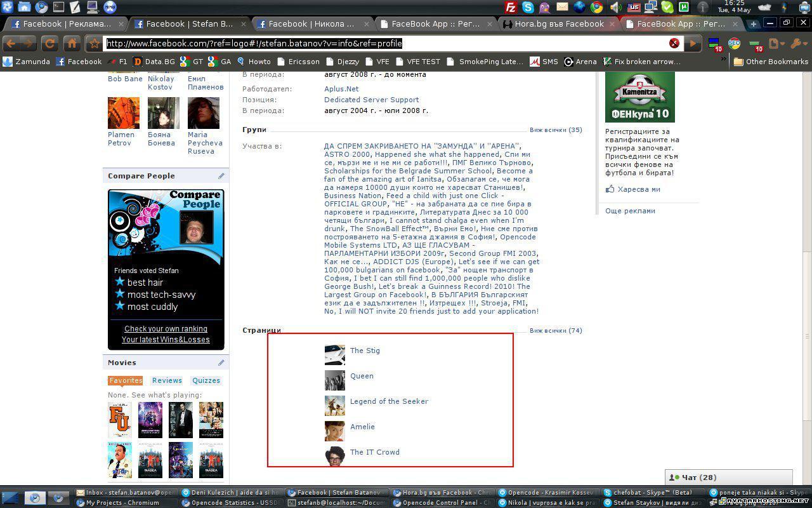Open the FileZilla icon in the top panel
Image resolution: width=812 pixels, height=508 pixels.
pyautogui.click(x=511, y=7)
